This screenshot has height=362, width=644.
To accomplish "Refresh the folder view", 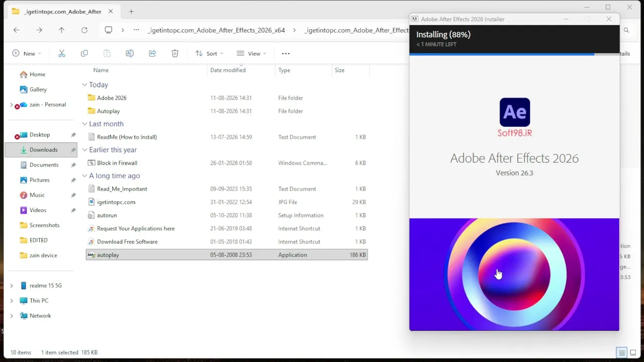I will click(85, 30).
